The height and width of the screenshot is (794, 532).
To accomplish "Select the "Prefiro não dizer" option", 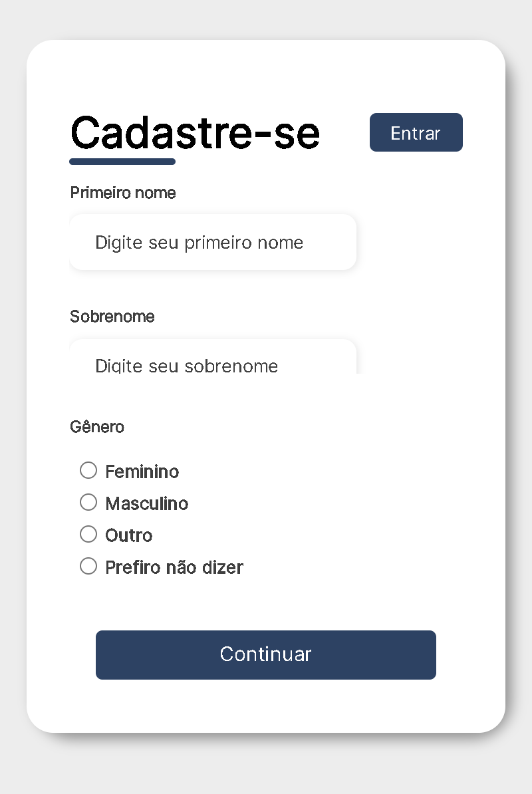I will click(88, 566).
